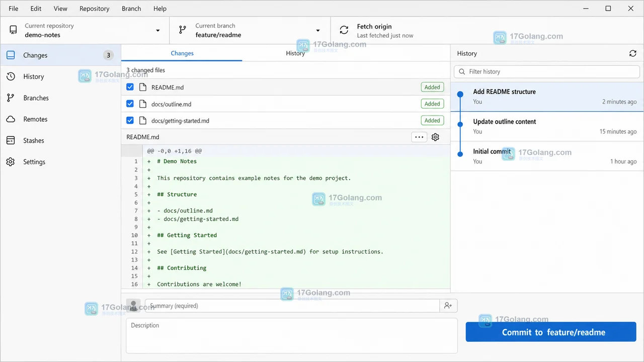Image resolution: width=644 pixels, height=362 pixels.
Task: Click the README.md diff header title
Action: [x=143, y=137]
